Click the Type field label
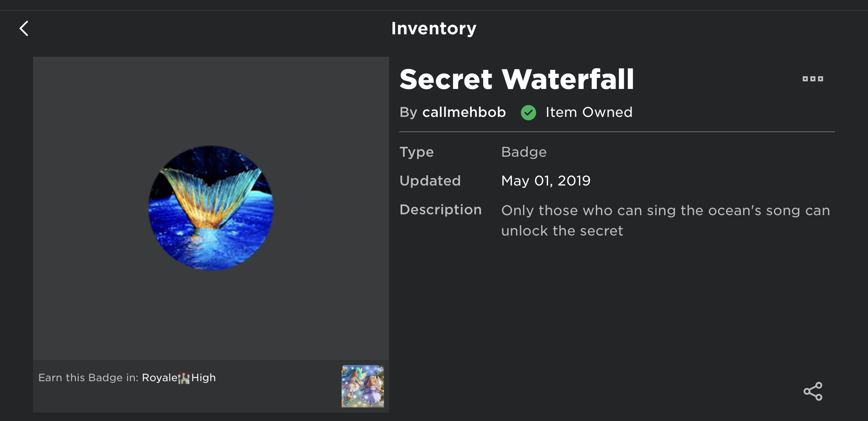 pos(417,152)
